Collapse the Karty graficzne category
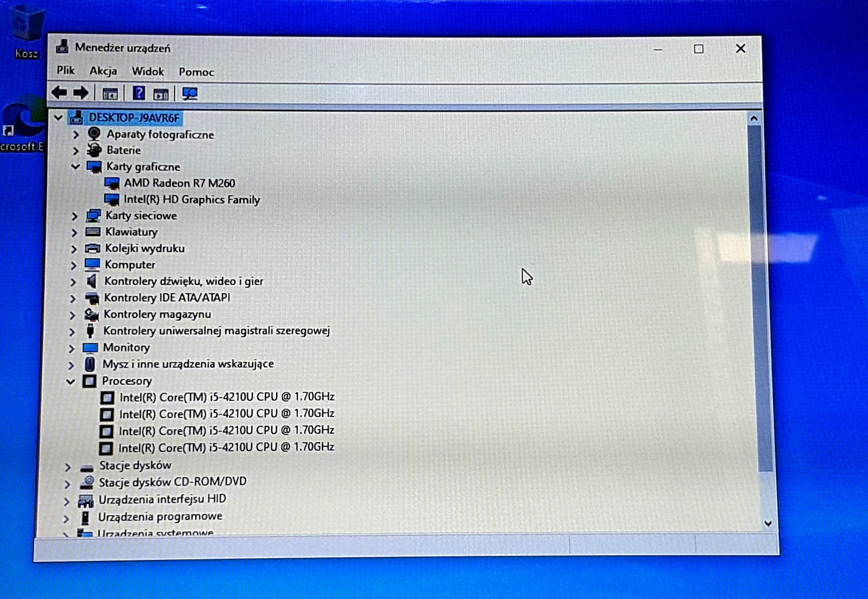Viewport: 868px width, 599px height. point(75,166)
